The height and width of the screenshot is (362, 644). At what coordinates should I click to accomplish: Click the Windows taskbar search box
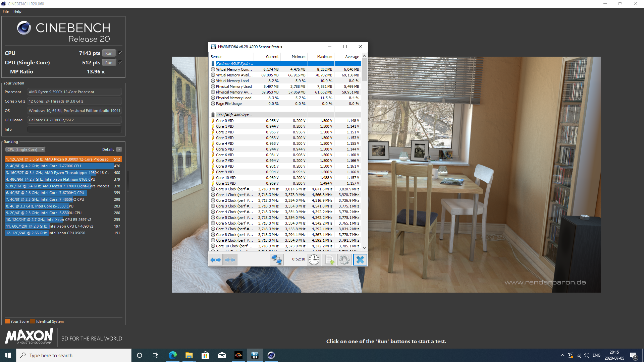click(74, 355)
